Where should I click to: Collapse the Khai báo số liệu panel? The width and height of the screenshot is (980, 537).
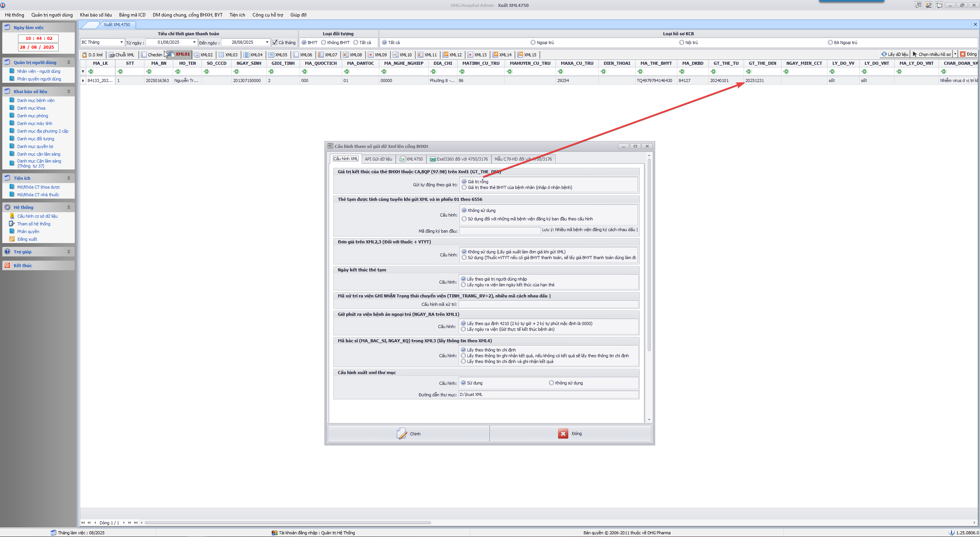point(69,91)
